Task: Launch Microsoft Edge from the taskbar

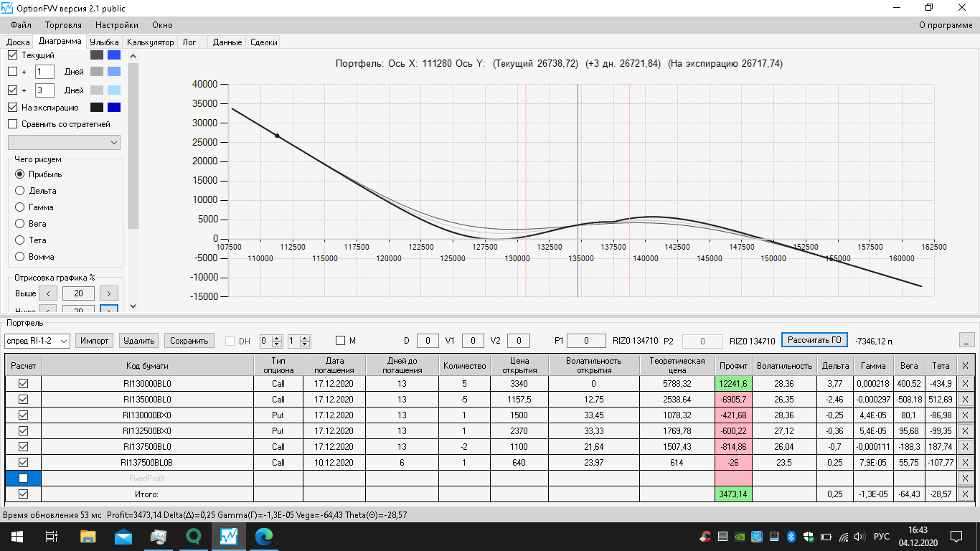Action: (263, 536)
